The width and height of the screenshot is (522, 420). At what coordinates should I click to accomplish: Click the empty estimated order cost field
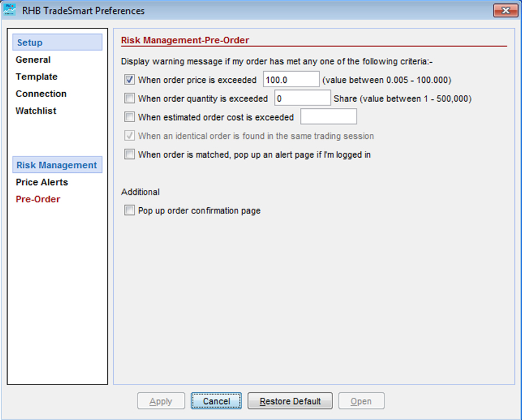[x=328, y=117]
